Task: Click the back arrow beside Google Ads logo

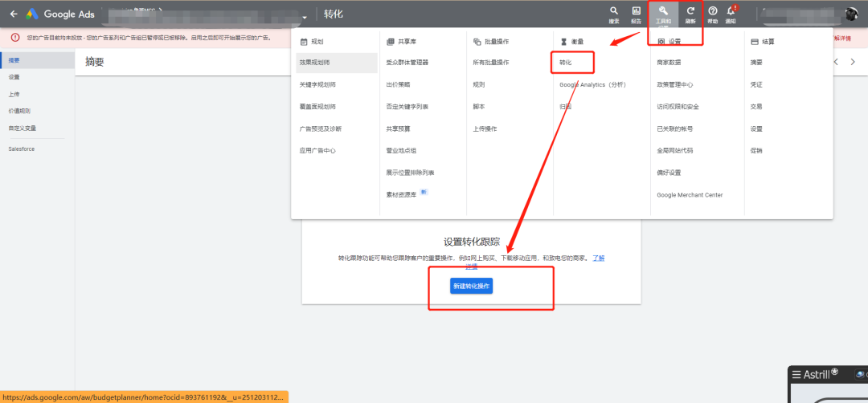Action: 13,14
